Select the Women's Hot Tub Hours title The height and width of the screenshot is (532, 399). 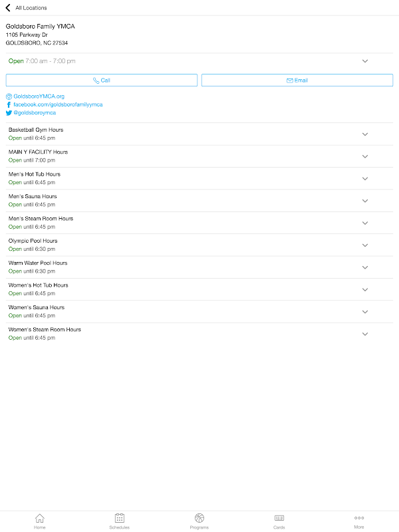[x=39, y=285]
